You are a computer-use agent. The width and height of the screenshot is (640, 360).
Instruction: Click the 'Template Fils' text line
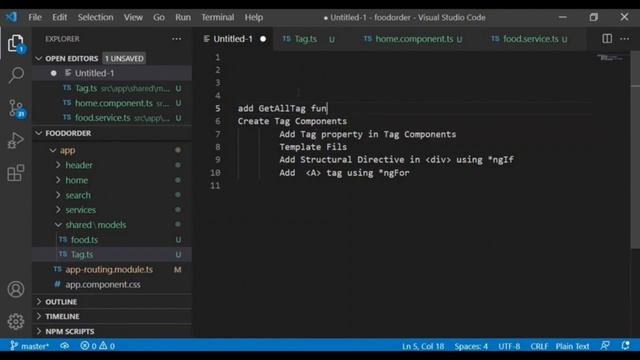click(x=313, y=147)
